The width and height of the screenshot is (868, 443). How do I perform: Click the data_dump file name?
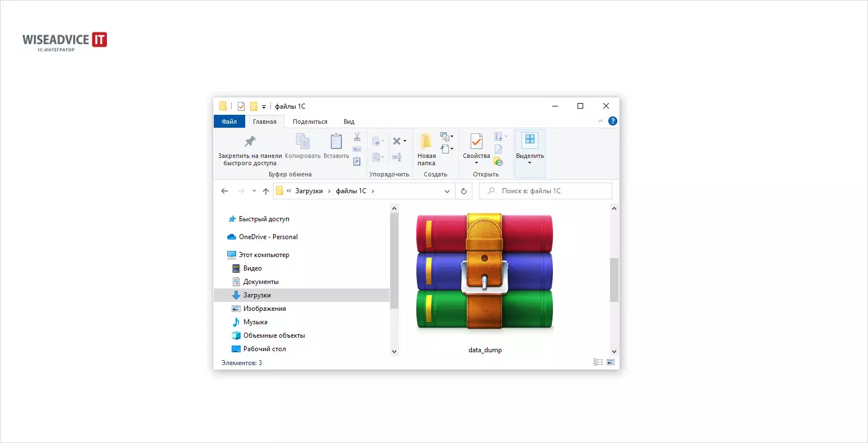(x=485, y=350)
